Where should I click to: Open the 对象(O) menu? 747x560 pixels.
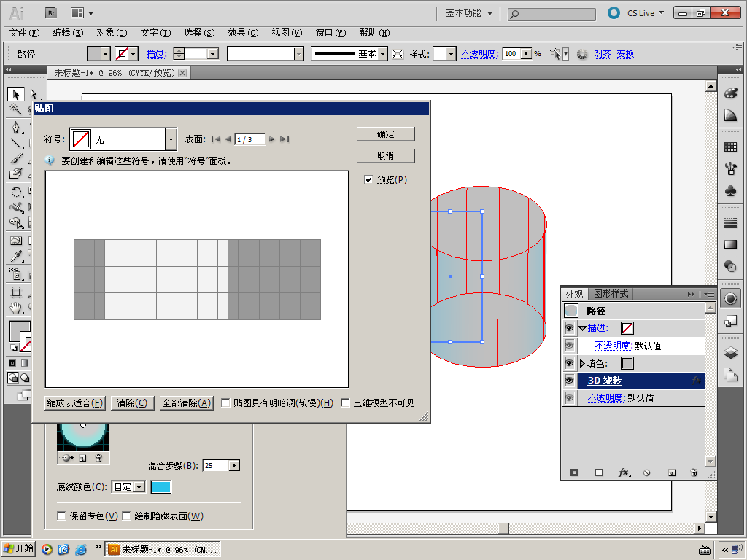(112, 32)
